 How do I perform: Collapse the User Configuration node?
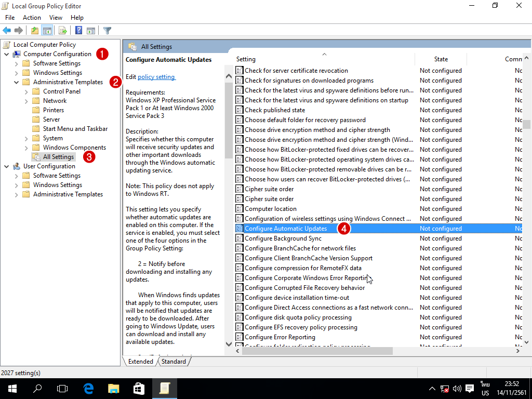[6, 166]
